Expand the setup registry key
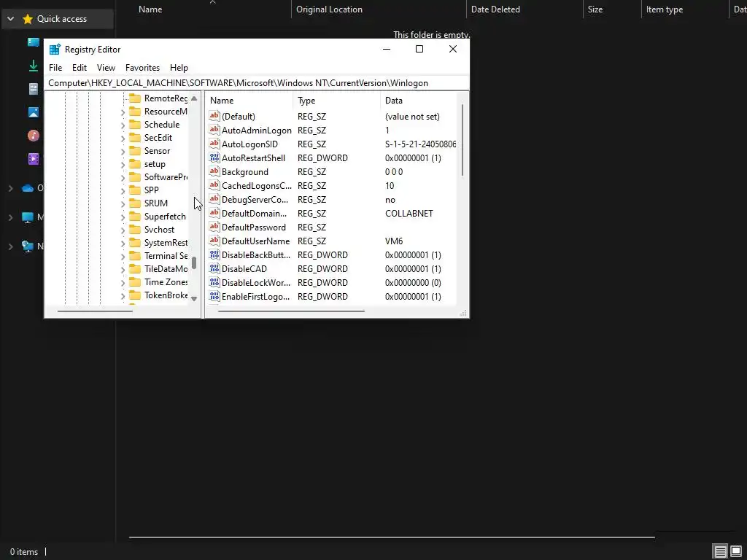The image size is (747, 560). tap(123, 164)
